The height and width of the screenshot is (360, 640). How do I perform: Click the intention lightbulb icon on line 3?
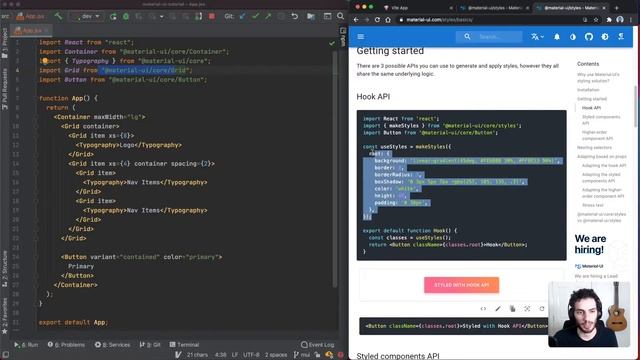point(45,61)
